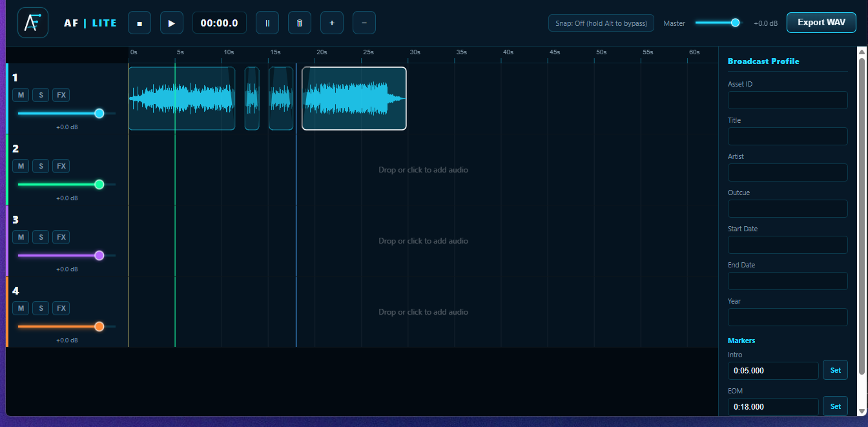This screenshot has width=868, height=427.
Task: Select the highlighted fourth clip on track 1
Action: 354,98
